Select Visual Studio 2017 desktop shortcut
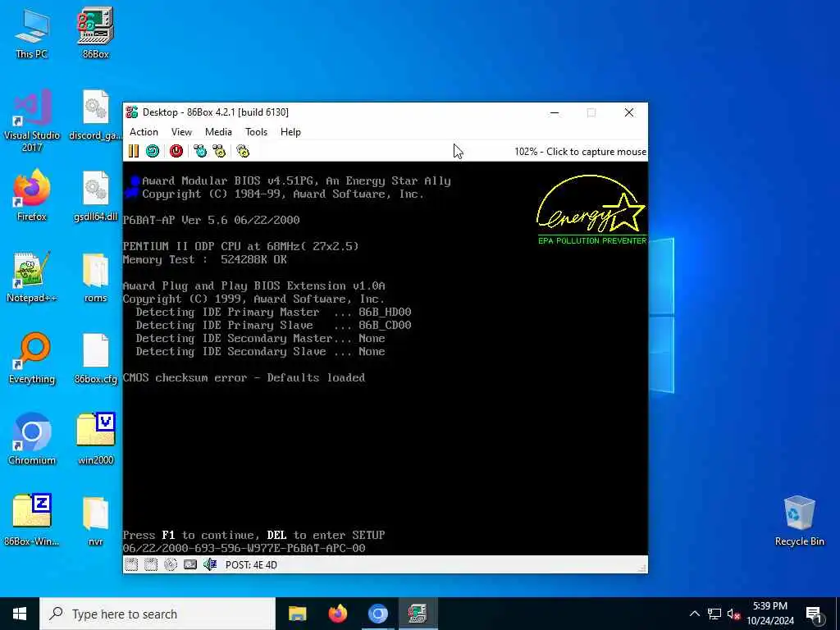 32,121
